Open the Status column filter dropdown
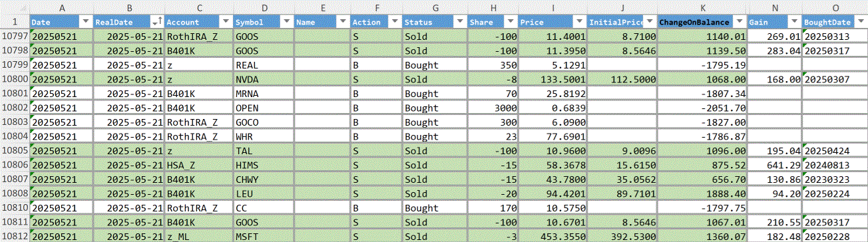868x242 pixels. pos(459,22)
